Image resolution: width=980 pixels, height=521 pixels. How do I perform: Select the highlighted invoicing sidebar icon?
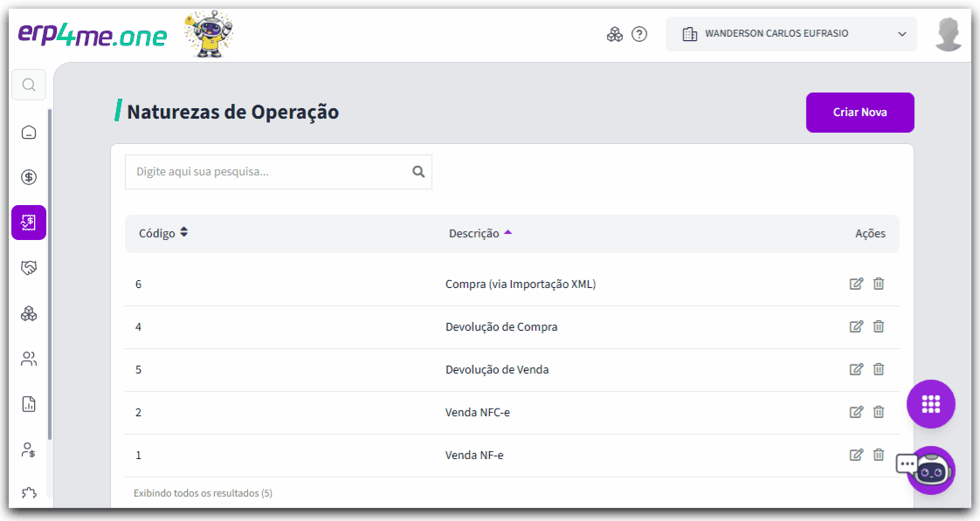click(29, 223)
